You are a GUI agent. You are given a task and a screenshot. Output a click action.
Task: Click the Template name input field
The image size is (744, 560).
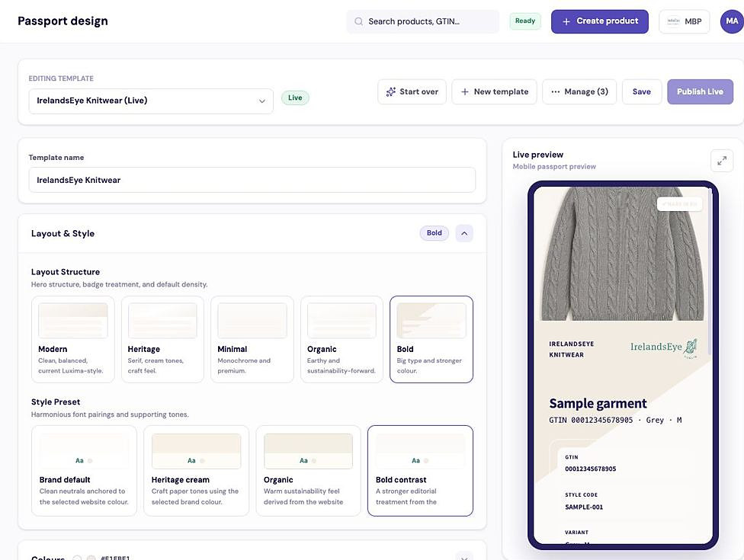(252, 180)
